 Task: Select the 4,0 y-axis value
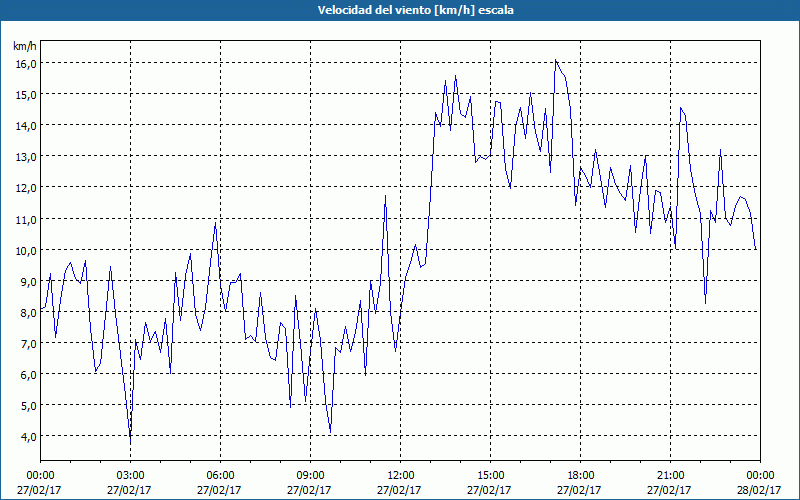[x=29, y=437]
